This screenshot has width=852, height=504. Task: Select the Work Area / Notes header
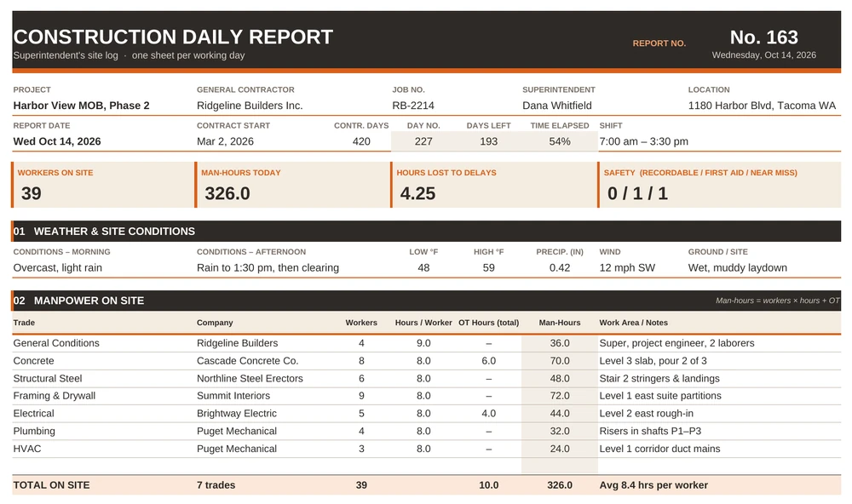click(634, 323)
